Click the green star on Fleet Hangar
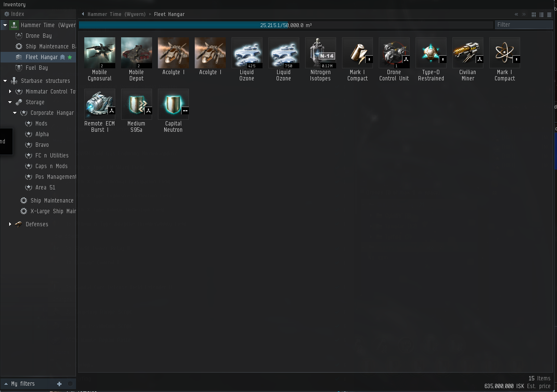 coord(70,57)
